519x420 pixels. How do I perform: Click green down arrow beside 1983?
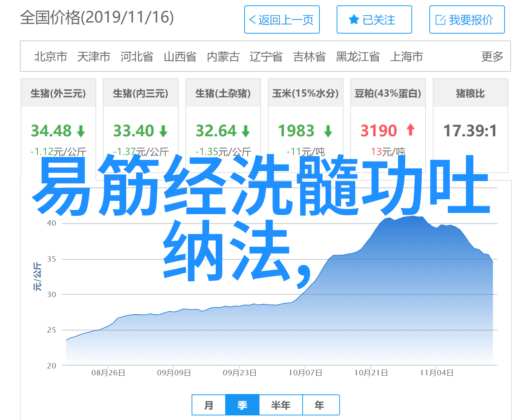pyautogui.click(x=328, y=131)
